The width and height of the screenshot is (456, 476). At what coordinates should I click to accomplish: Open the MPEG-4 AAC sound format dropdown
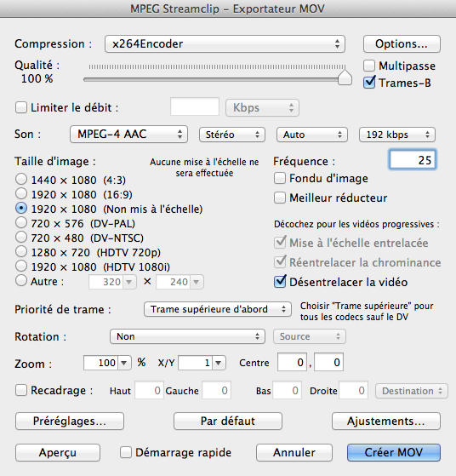coord(128,135)
